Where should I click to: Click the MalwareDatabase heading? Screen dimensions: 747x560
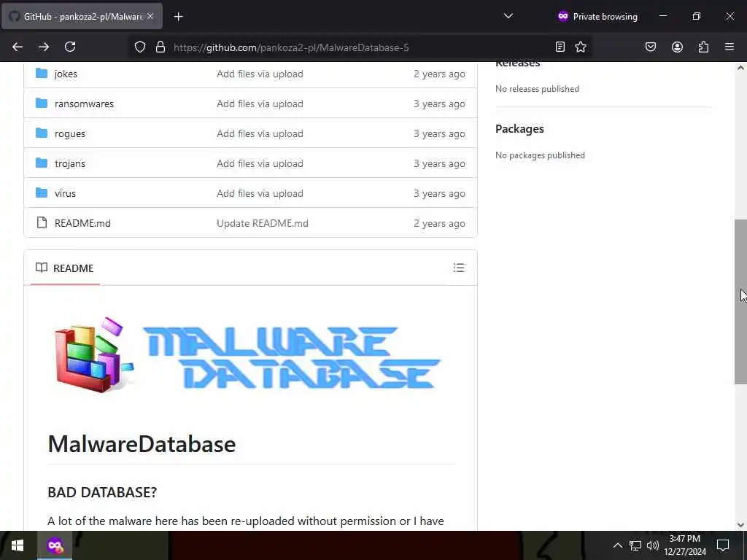coord(142,444)
